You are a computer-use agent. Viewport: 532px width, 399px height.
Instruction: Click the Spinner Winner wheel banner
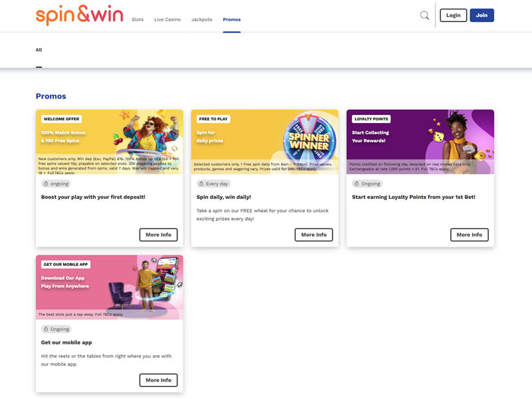coord(265,142)
